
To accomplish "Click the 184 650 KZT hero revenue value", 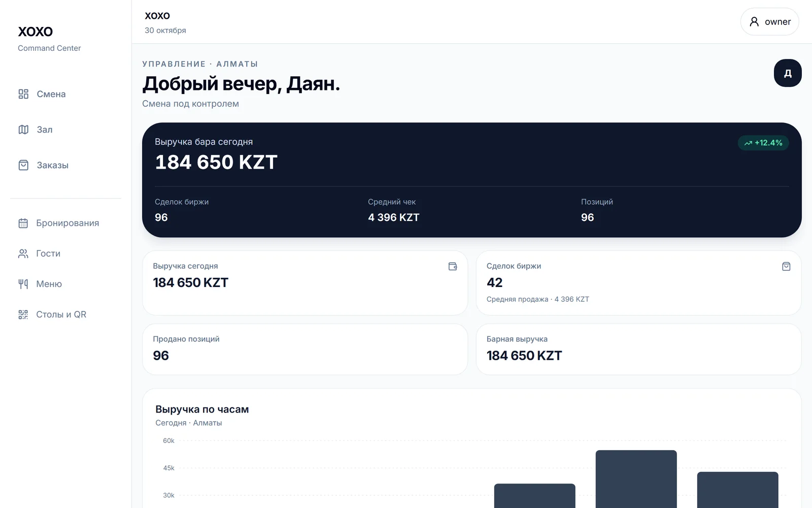I will pos(216,163).
